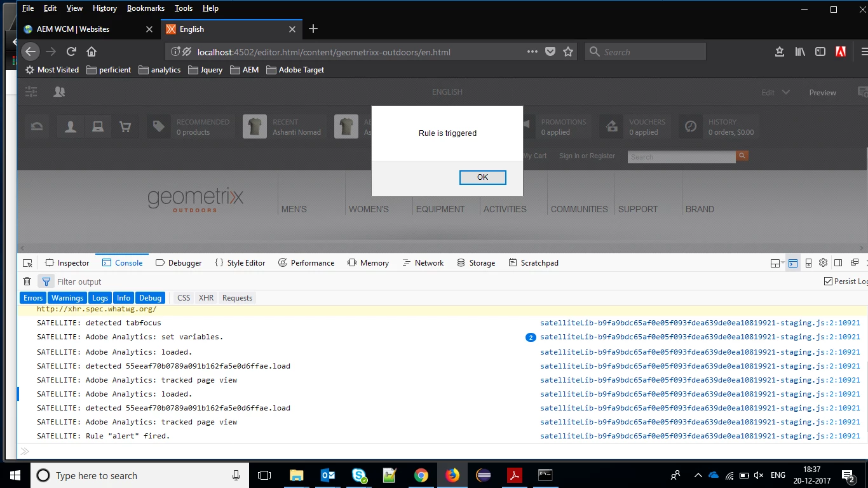Open the Firefox hamburger menu
Screen dimensions: 868x488
pos(864,51)
